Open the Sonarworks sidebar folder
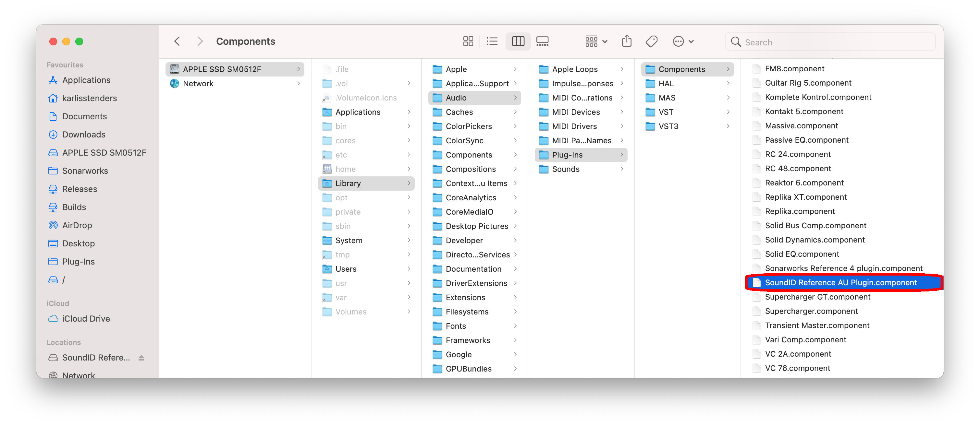The height and width of the screenshot is (426, 980). [85, 171]
